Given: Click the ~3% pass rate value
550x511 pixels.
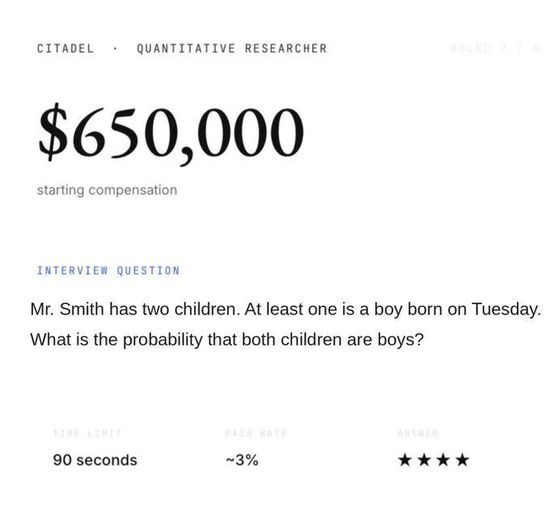Looking at the screenshot, I should [x=242, y=460].
